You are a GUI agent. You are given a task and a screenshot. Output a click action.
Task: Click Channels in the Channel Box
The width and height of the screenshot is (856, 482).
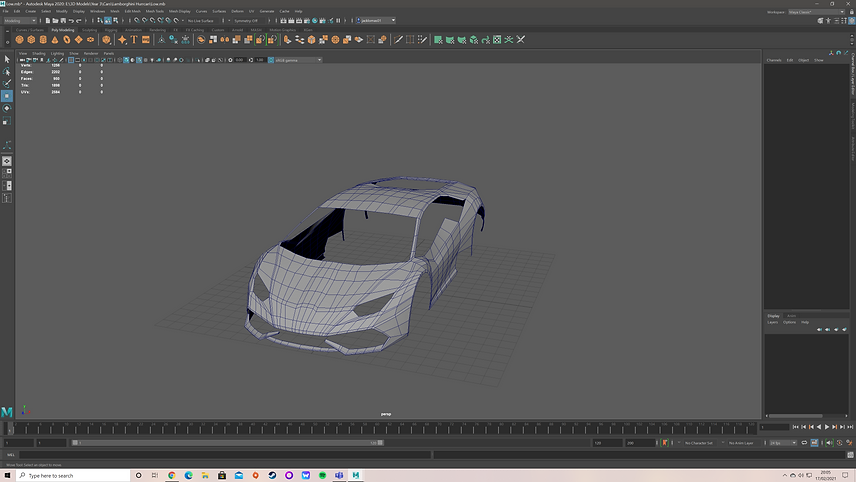[x=774, y=60]
